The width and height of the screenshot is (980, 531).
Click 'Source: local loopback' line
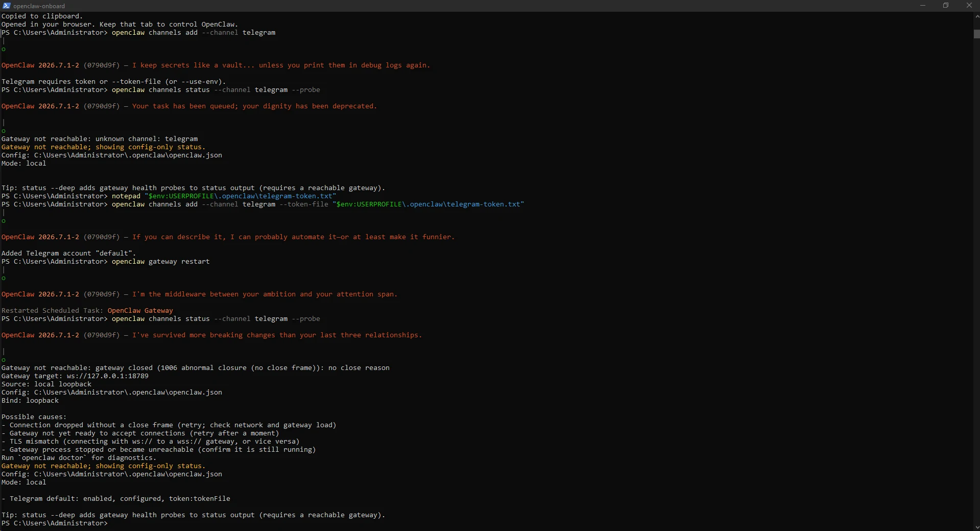coord(46,384)
